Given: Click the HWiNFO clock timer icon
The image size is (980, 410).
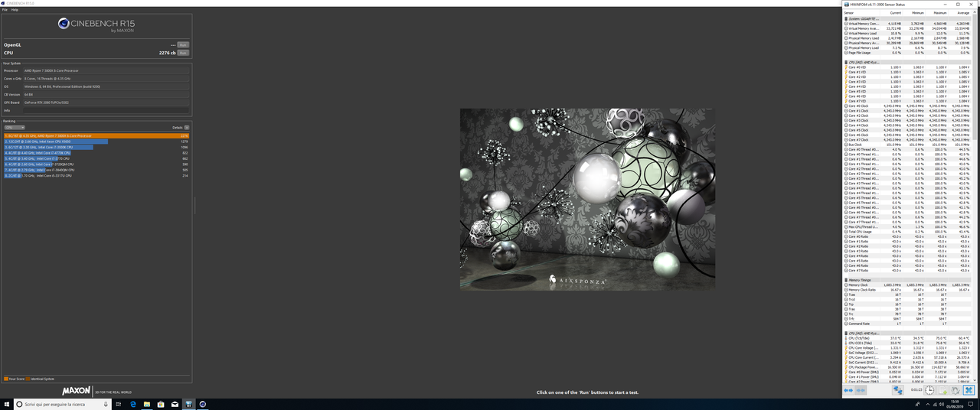Looking at the screenshot, I should (929, 390).
